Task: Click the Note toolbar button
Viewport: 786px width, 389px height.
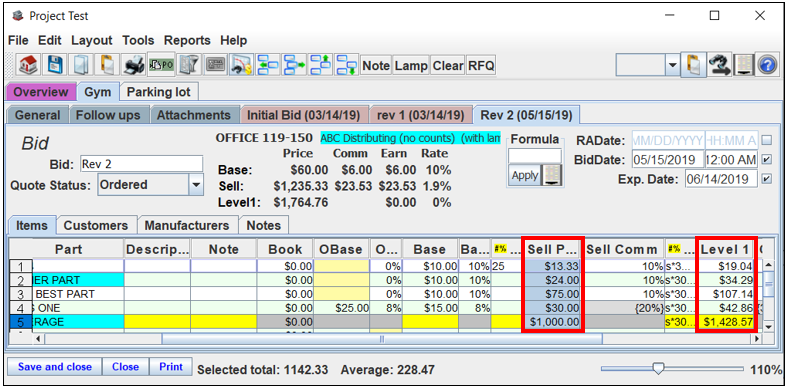Action: click(376, 66)
